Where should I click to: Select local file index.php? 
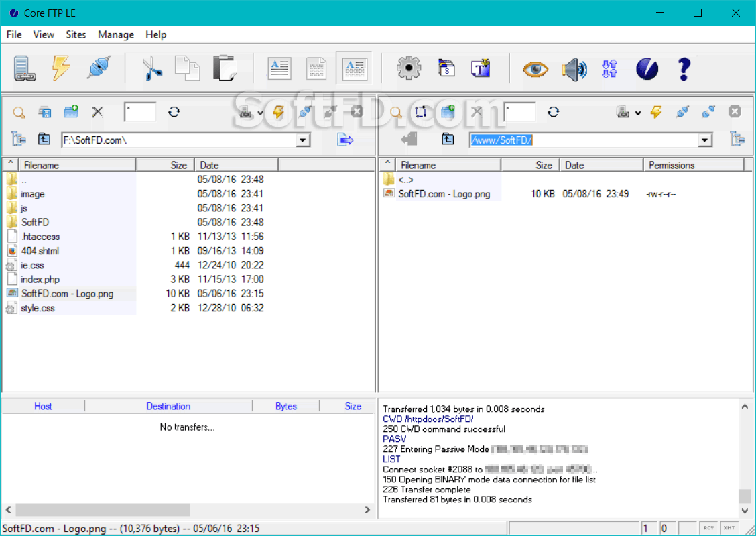[40, 279]
